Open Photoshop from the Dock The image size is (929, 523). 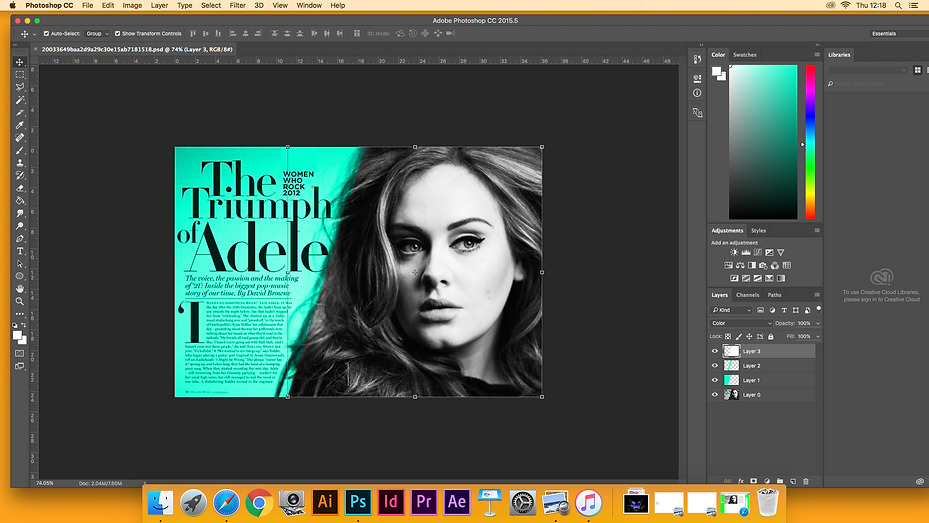point(358,502)
